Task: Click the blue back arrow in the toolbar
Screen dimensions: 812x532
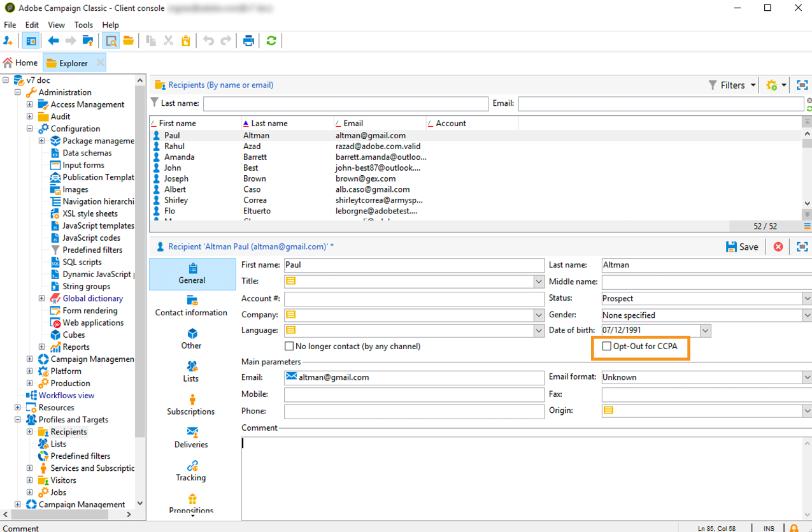Action: pos(53,41)
